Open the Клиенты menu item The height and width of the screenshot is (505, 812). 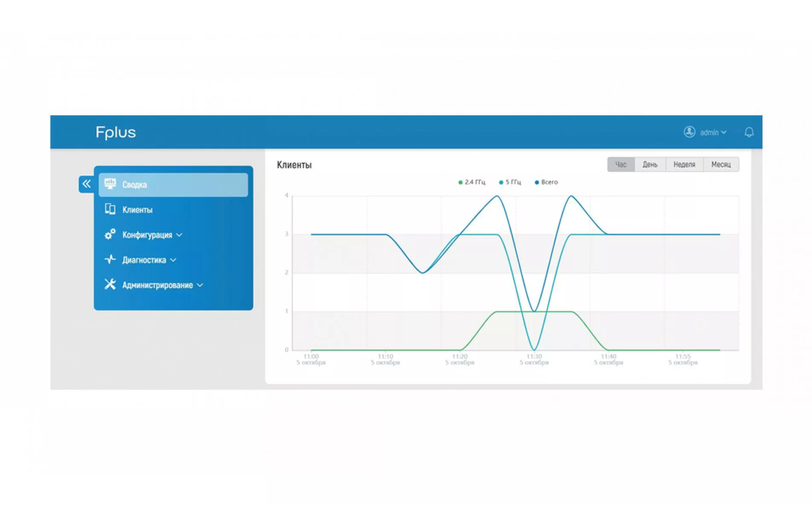click(173, 209)
